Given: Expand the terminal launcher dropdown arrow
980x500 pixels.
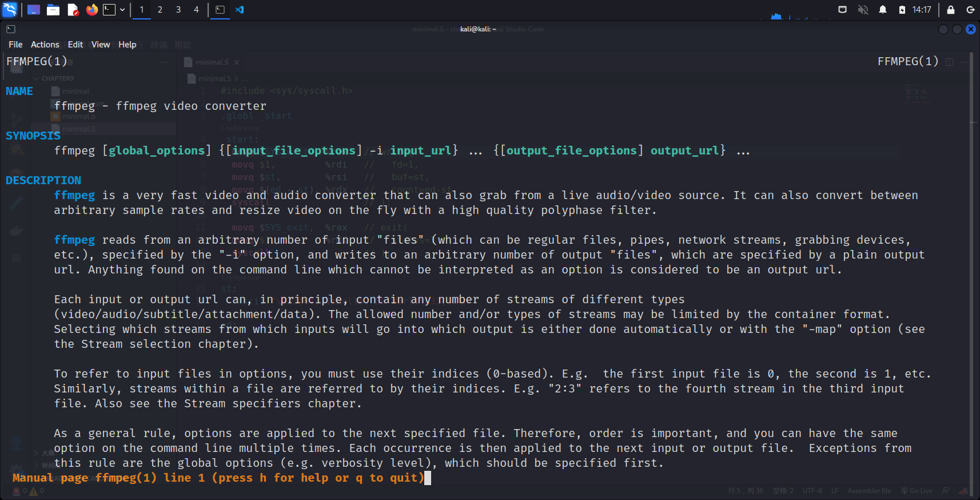Looking at the screenshot, I should point(122,10).
